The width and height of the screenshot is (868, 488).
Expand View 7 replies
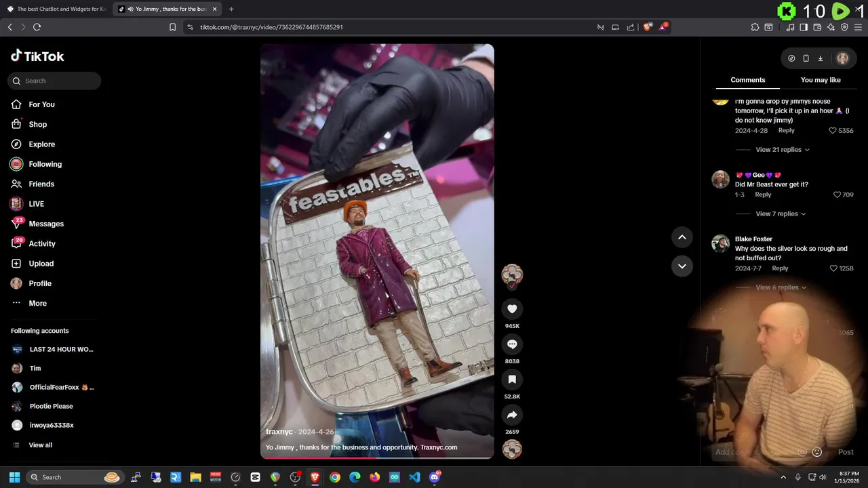coord(781,214)
